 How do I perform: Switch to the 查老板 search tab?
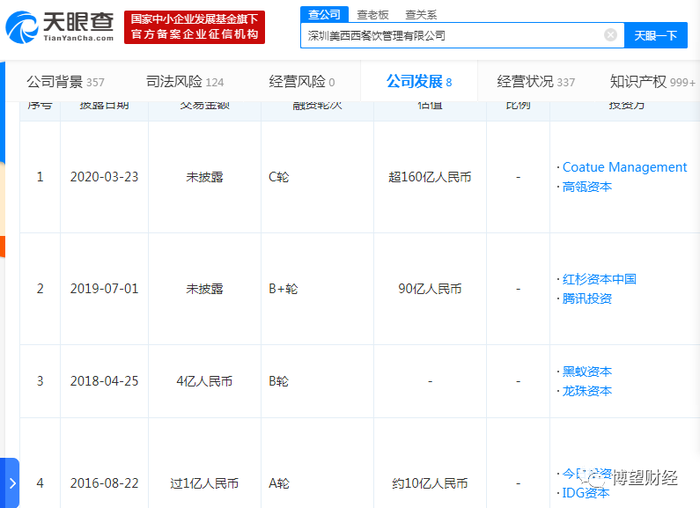(x=373, y=15)
